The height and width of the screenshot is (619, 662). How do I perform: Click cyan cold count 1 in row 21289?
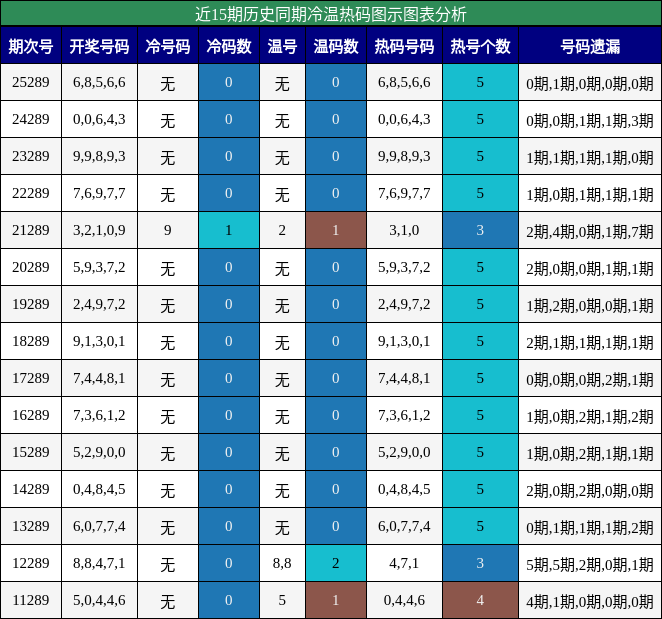coord(229,230)
